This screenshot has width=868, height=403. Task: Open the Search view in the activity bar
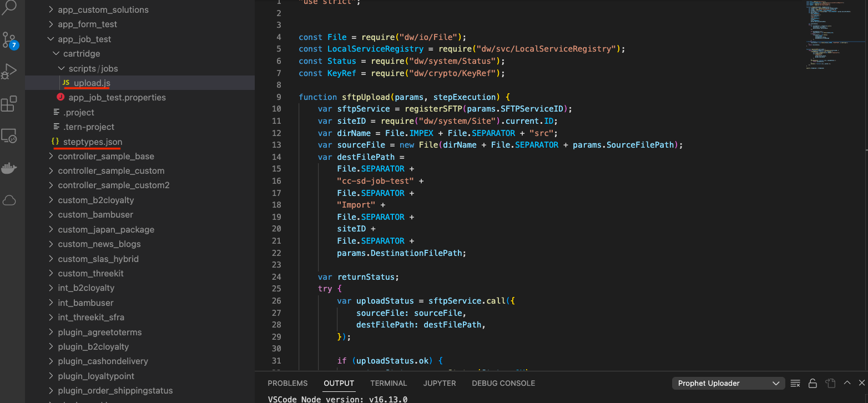click(x=9, y=8)
